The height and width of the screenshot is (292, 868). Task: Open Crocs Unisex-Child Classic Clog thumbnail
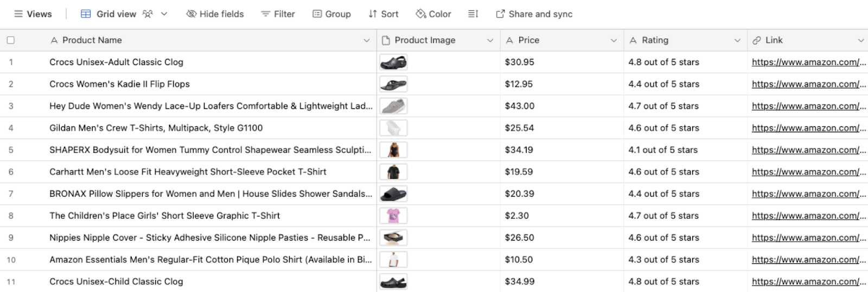tap(393, 282)
